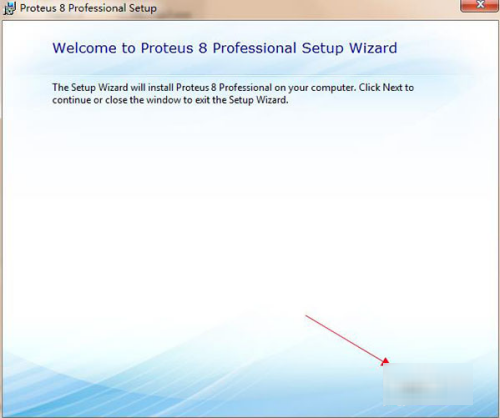Click the number '8' in the blue heading

[203, 48]
